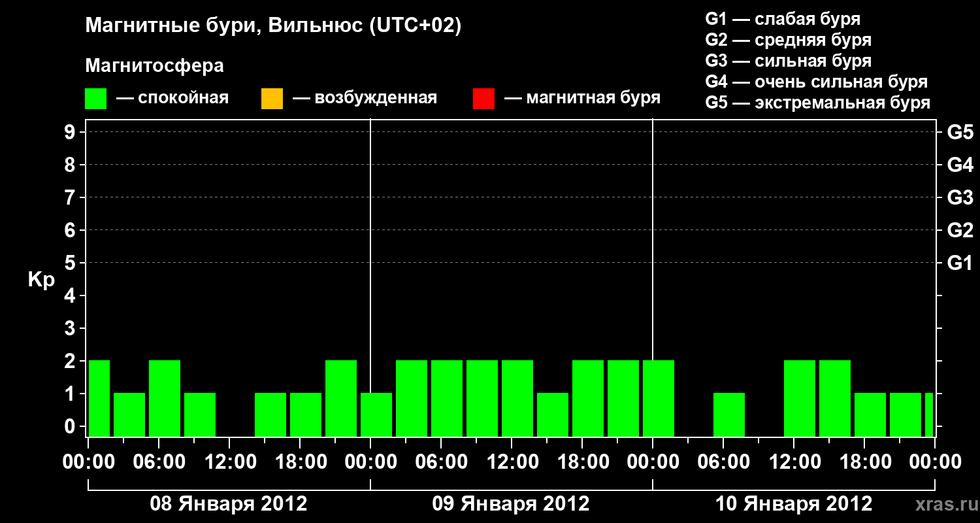Click the '— спокойная' legend label

172,99
